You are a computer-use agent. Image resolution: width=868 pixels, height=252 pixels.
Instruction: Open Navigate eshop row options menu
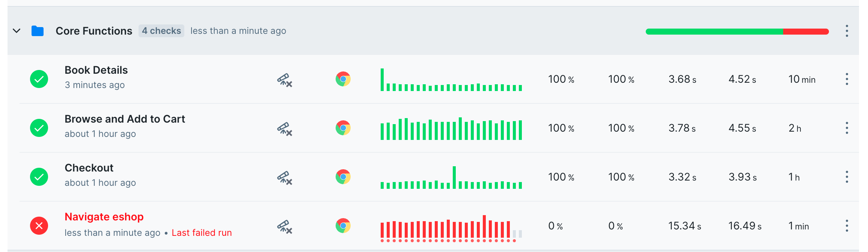pyautogui.click(x=847, y=226)
